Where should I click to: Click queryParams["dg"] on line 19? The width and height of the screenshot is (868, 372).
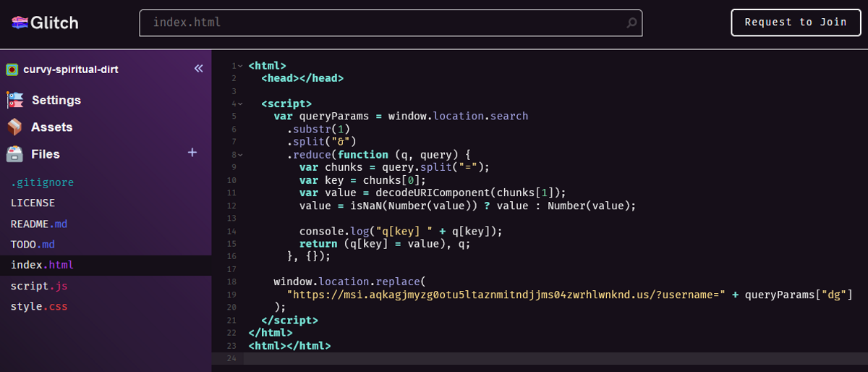click(x=799, y=294)
